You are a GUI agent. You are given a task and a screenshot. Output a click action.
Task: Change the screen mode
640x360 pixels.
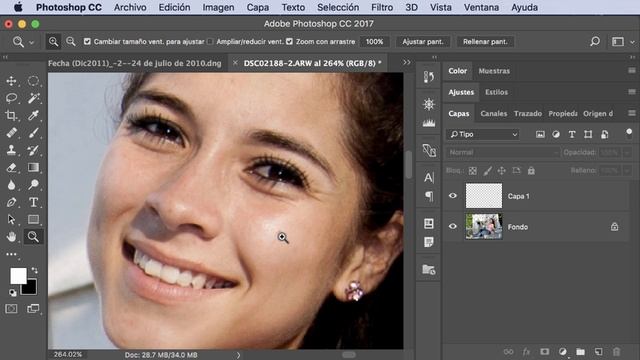(33, 309)
